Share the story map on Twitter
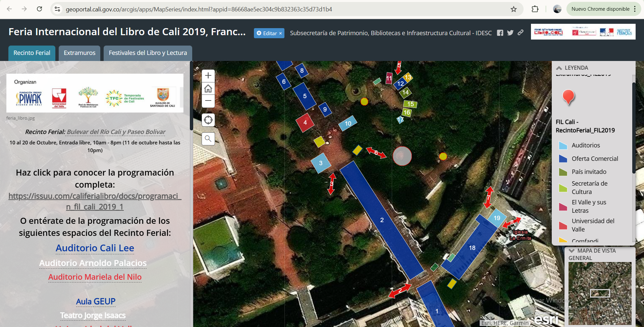 (x=510, y=33)
